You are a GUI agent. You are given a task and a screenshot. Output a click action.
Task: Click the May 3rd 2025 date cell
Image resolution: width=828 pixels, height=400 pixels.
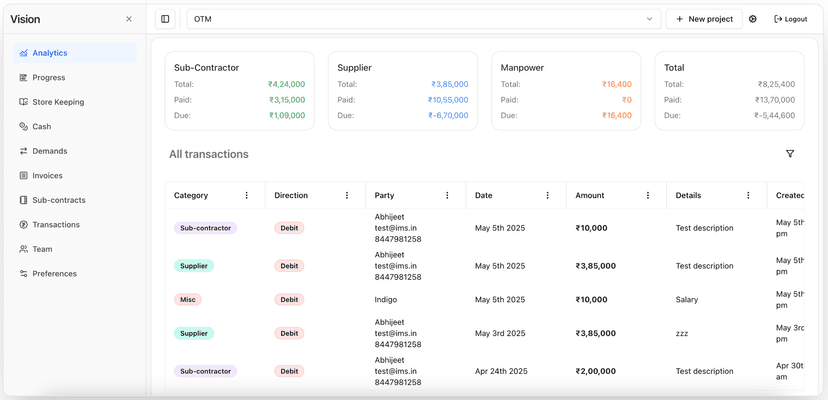[x=500, y=333]
